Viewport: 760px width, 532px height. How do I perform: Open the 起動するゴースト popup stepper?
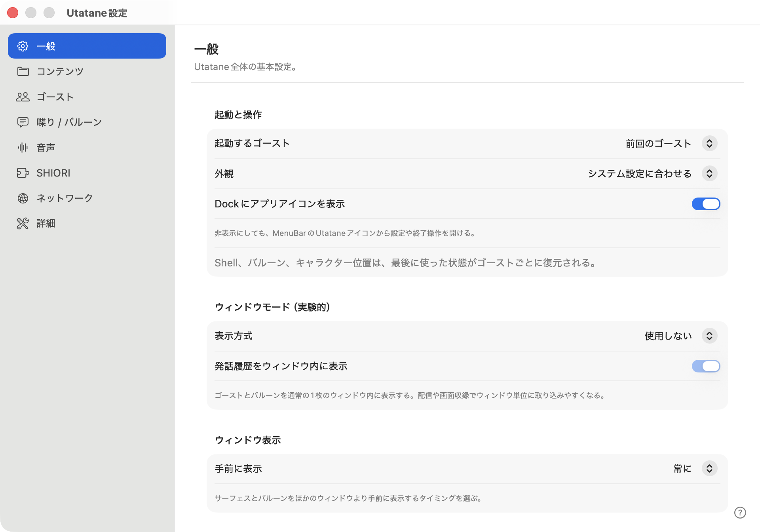tap(709, 143)
